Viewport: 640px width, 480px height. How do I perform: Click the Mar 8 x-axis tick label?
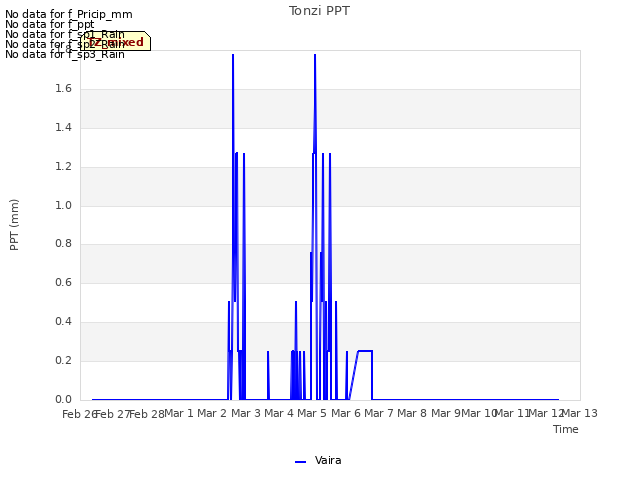[412, 413]
